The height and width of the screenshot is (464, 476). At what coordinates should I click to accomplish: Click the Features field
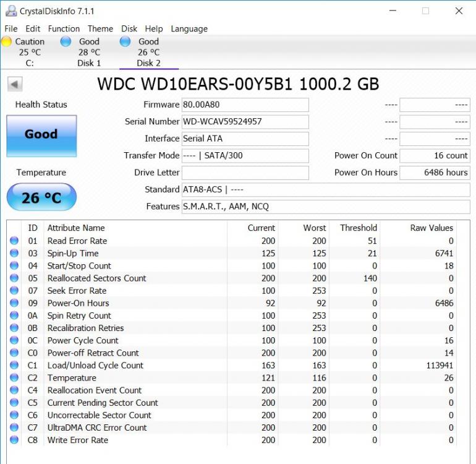click(x=326, y=207)
